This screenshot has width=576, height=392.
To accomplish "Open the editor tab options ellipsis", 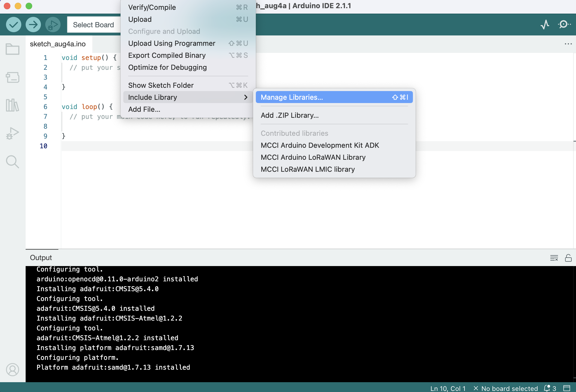I will 568,44.
